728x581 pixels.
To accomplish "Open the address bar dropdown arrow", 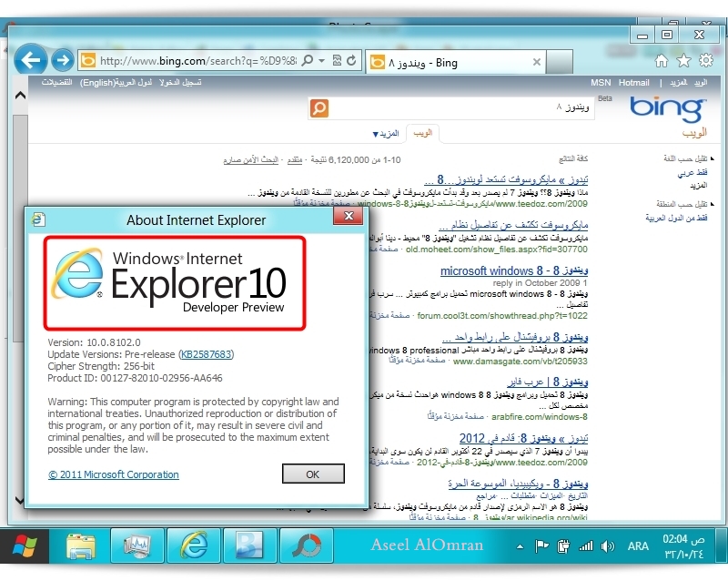I will pyautogui.click(x=321, y=61).
